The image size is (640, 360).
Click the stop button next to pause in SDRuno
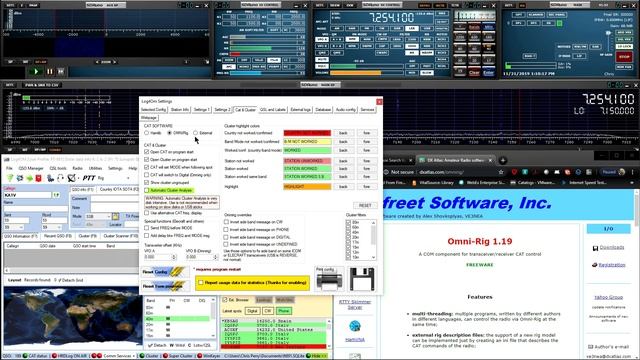coord(61,72)
